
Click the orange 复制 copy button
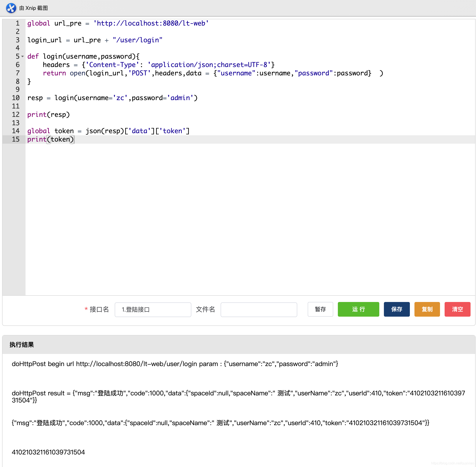pos(427,309)
